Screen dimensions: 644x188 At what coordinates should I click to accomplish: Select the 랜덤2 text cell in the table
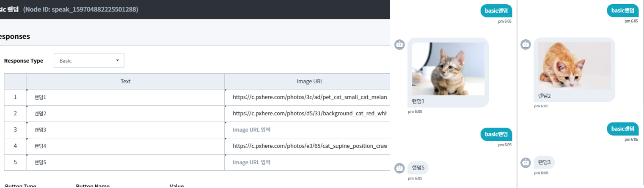(x=125, y=114)
